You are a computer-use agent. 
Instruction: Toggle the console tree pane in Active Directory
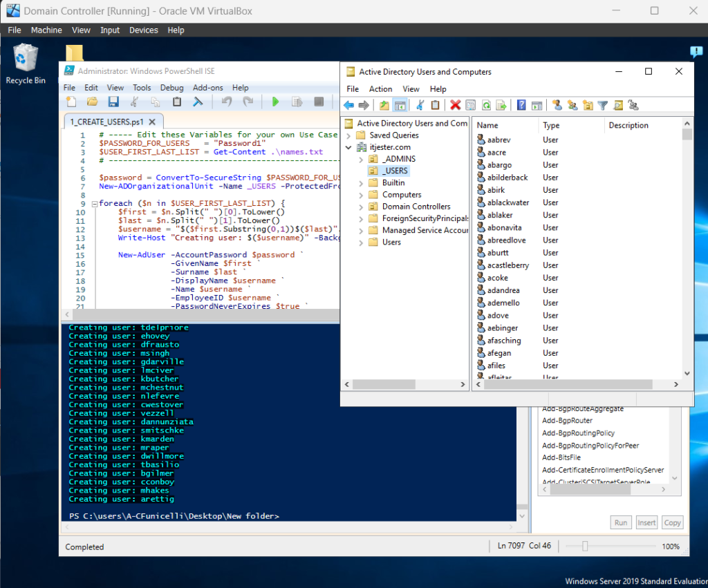[400, 105]
